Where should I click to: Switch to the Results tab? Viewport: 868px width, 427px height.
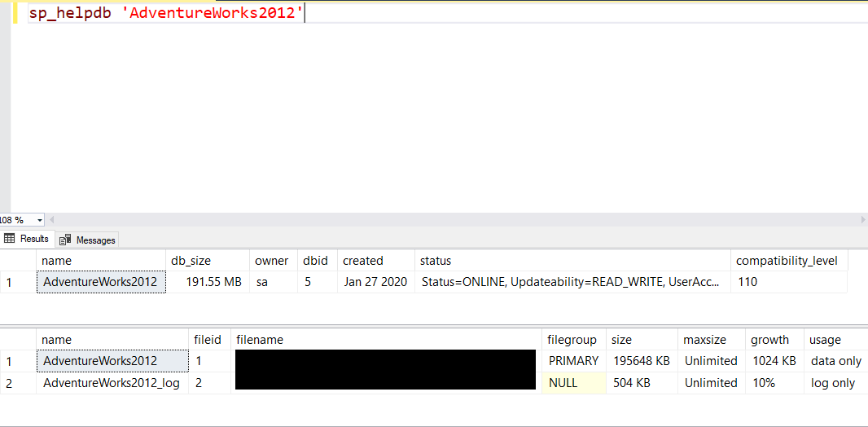point(27,239)
